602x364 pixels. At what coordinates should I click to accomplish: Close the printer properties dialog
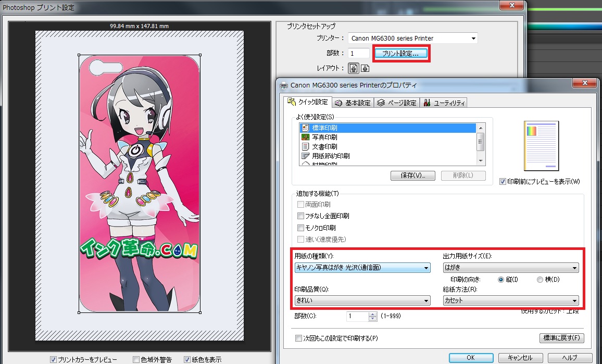(584, 83)
